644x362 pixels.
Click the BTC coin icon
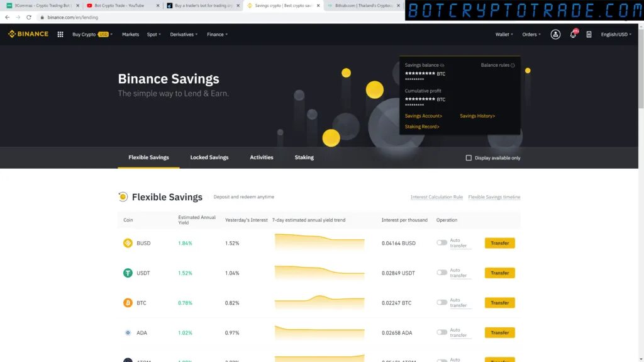tap(128, 303)
